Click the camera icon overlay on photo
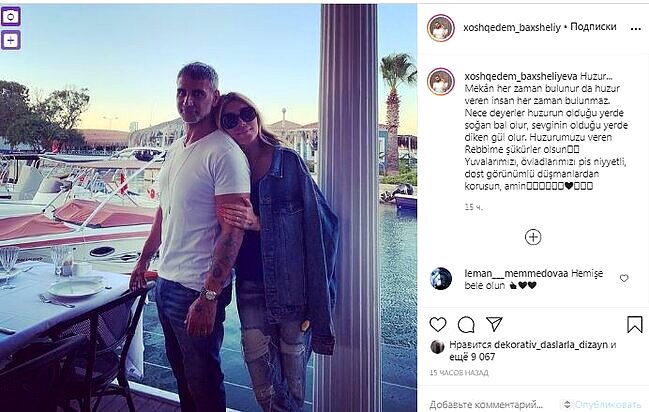 [x=11, y=17]
